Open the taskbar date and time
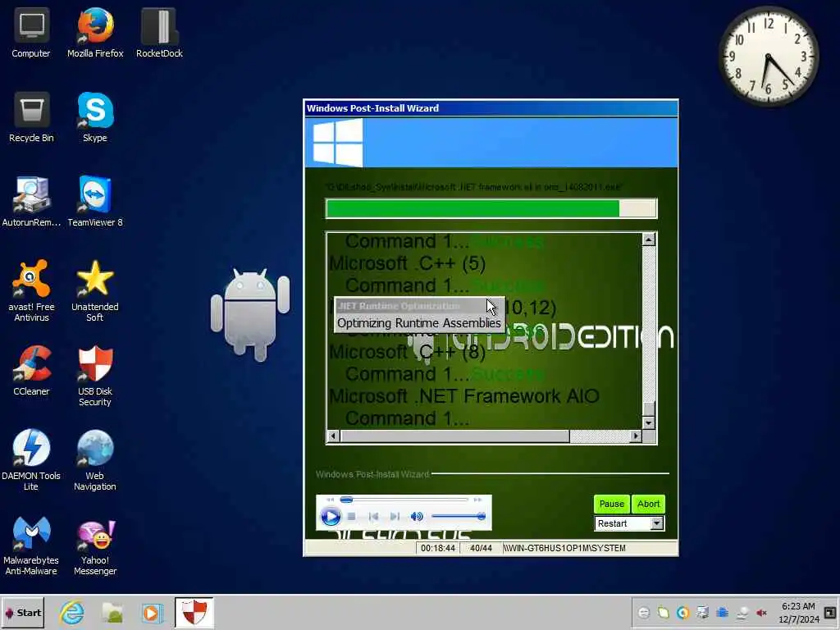Viewport: 840px width, 630px height. tap(798, 613)
